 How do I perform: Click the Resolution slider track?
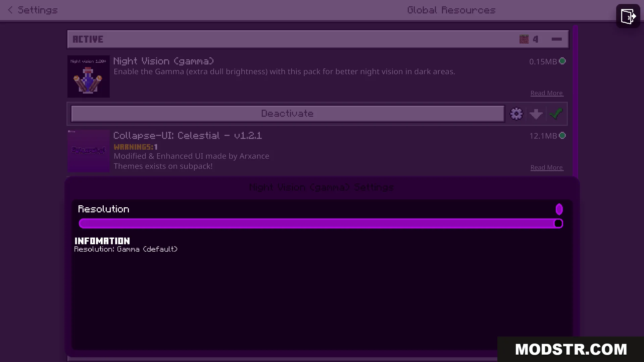(x=321, y=223)
